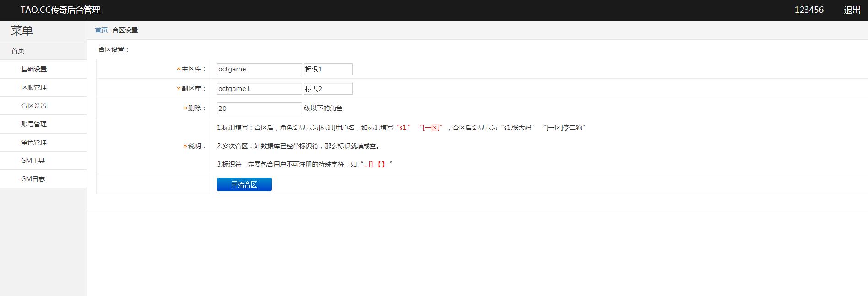This screenshot has height=296, width=868.
Task: Click the 123456 username in header
Action: pos(808,10)
